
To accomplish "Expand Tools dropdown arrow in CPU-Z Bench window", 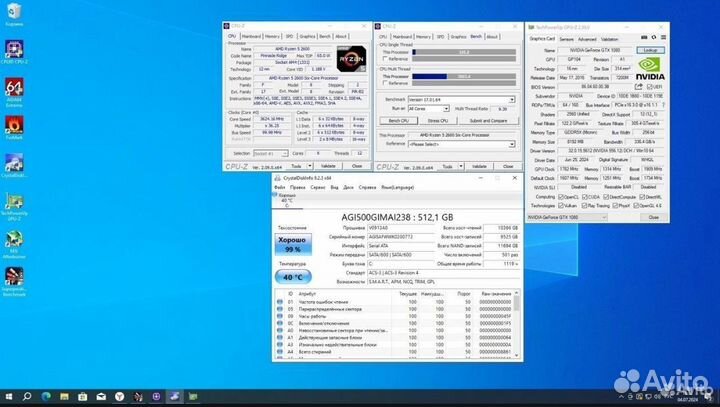I will [461, 166].
